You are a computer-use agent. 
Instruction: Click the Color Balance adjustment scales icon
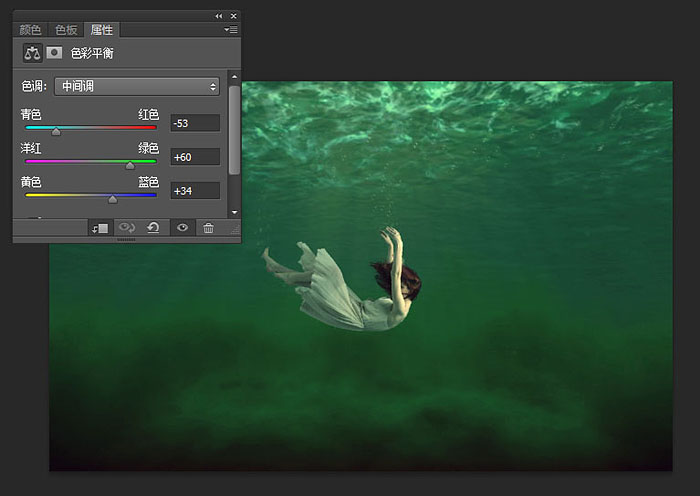click(33, 53)
